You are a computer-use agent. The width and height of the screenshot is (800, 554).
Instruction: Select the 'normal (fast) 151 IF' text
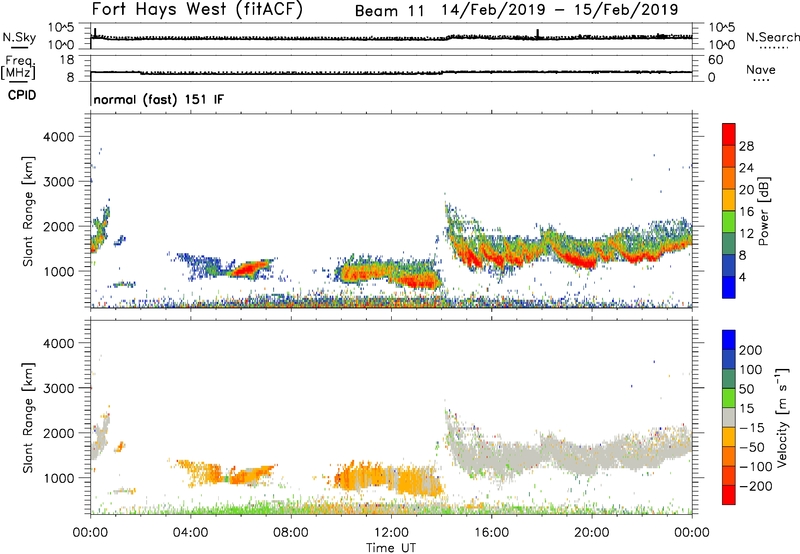pos(159,99)
